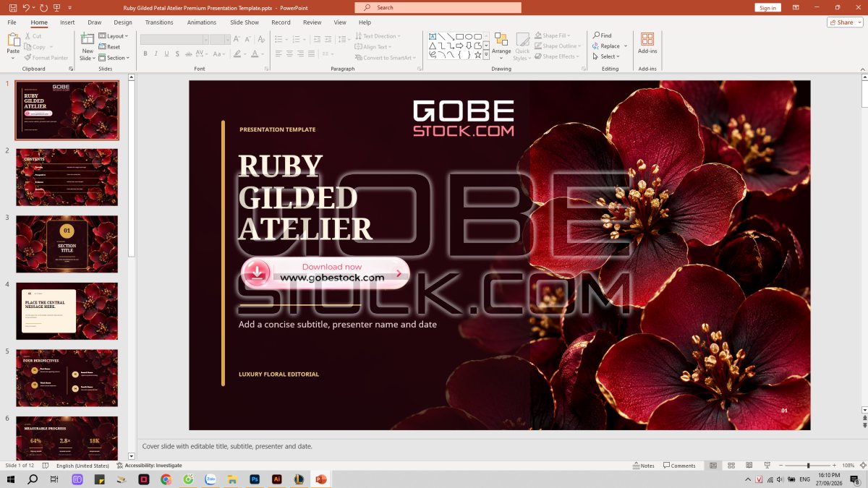Viewport: 868px width, 488px height.
Task: Open the Transitions tab
Action: click(x=159, y=22)
